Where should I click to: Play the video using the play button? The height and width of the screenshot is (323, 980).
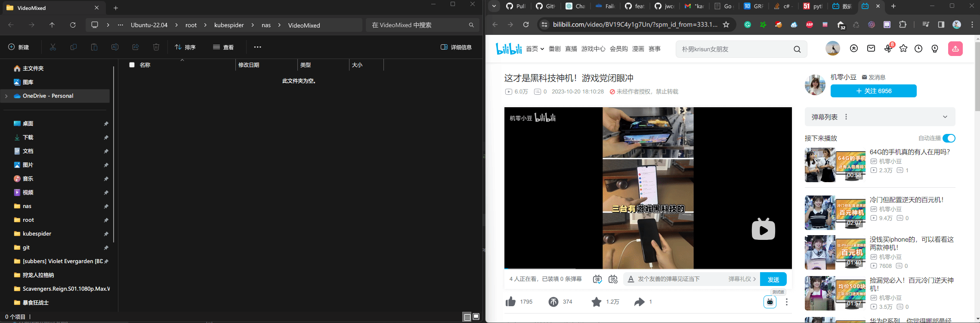pyautogui.click(x=764, y=229)
